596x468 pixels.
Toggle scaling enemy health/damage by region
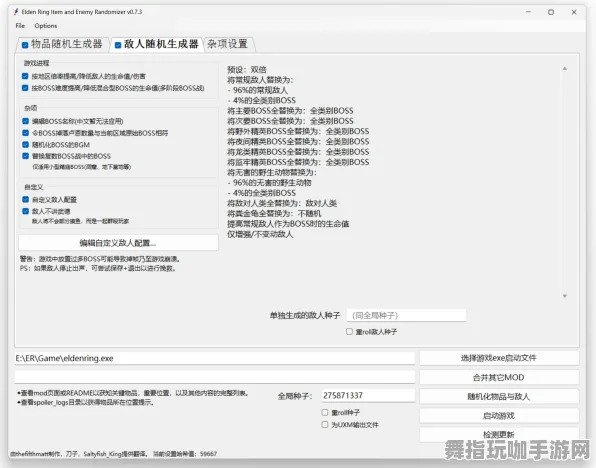coord(25,76)
